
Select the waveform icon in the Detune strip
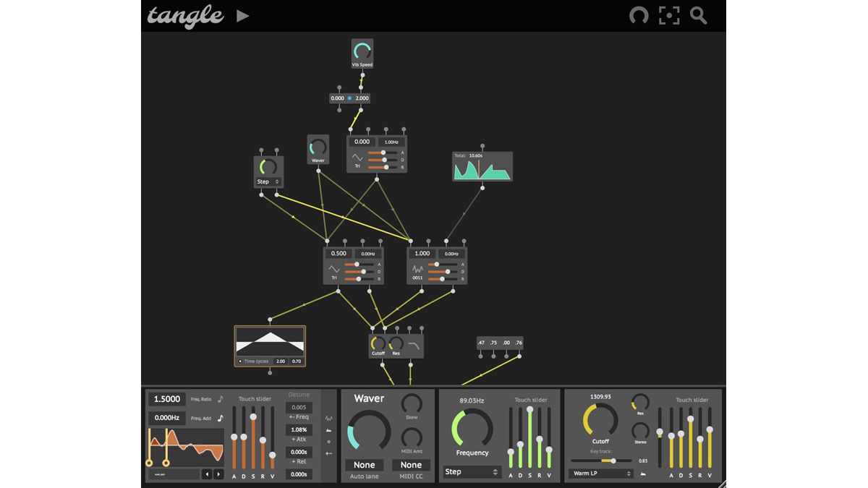[328, 419]
